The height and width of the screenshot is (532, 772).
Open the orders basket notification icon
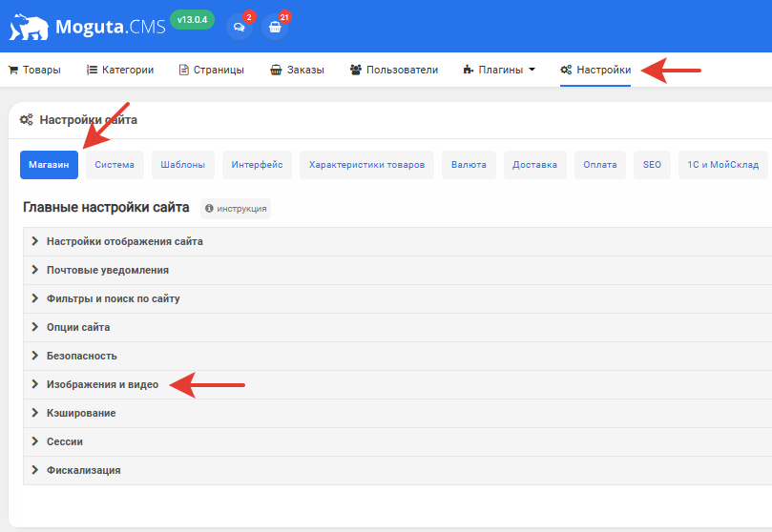(275, 27)
